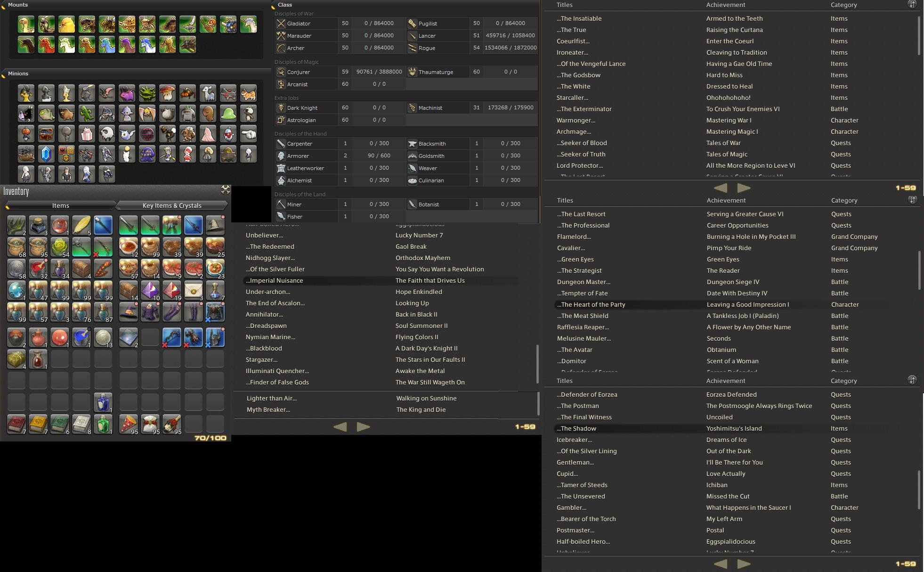The image size is (924, 572).
Task: Select the yellow feather inventory item
Action: 81,225
